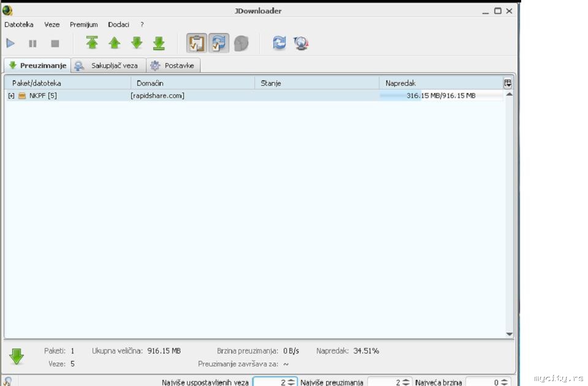
Task: Click the bottom-left status magnifier icon
Action: (x=7, y=382)
